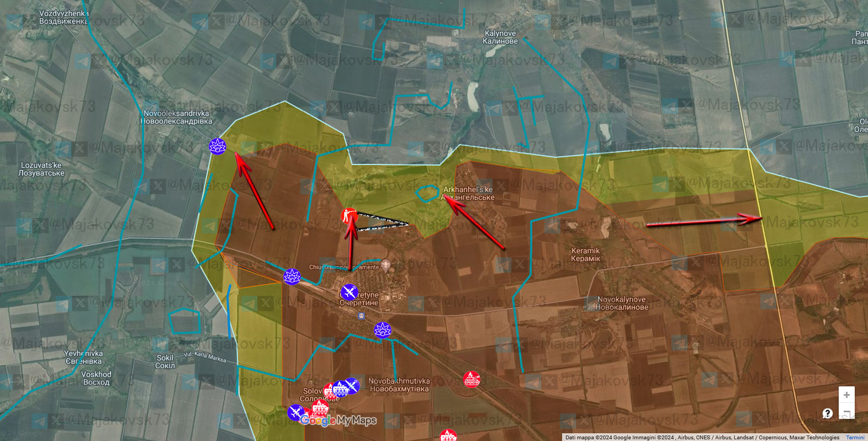
Task: Click the explosion marker near Novooleksandrivka
Action: (x=218, y=146)
